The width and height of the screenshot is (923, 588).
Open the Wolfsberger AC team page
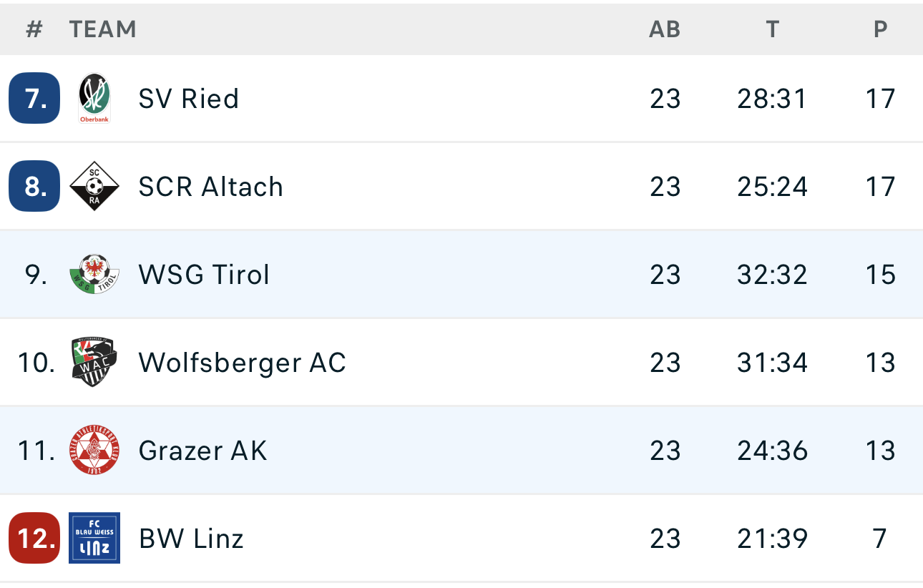click(x=243, y=363)
